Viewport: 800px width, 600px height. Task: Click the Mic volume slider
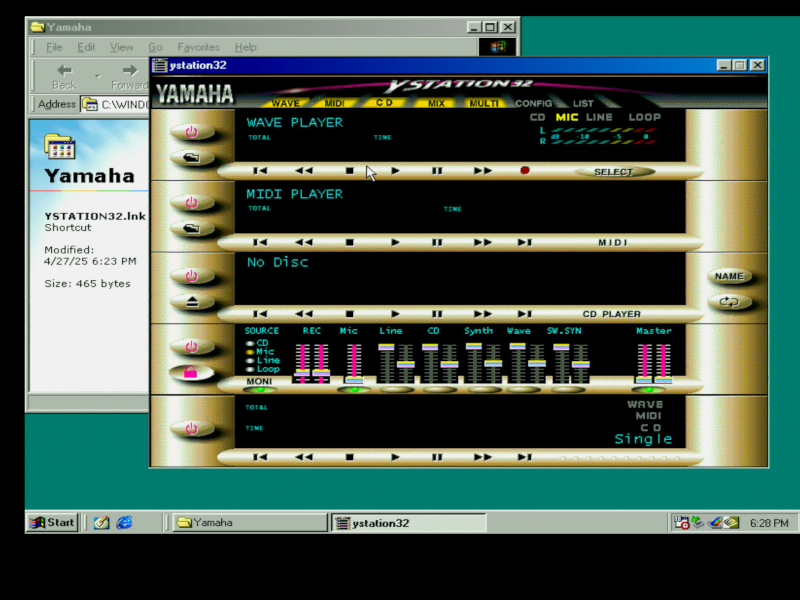[x=354, y=378]
